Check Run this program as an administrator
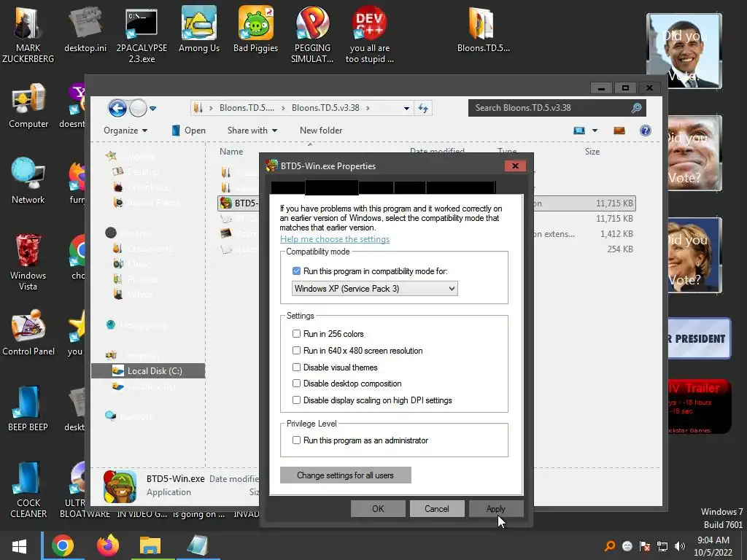Viewport: 747px width, 560px height. 296,440
